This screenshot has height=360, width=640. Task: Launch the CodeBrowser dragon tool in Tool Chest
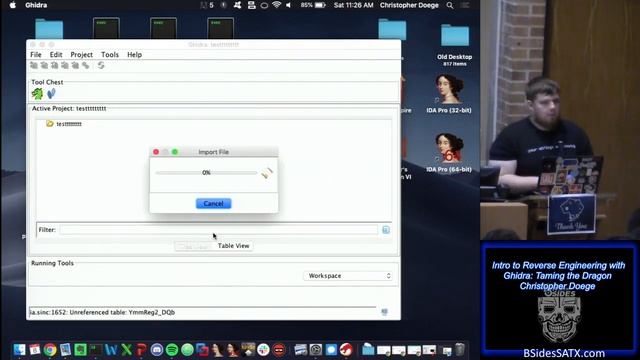[37, 94]
